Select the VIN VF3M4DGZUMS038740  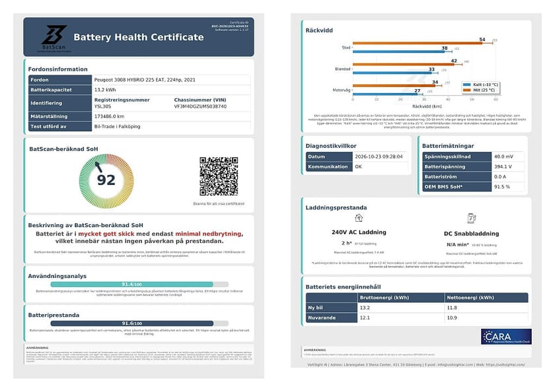click(200, 106)
